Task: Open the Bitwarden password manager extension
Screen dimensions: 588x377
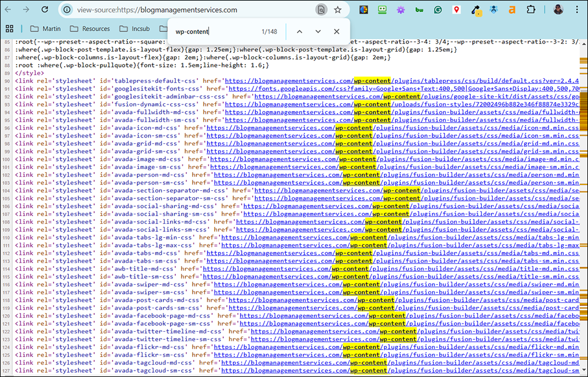Action: [420, 9]
